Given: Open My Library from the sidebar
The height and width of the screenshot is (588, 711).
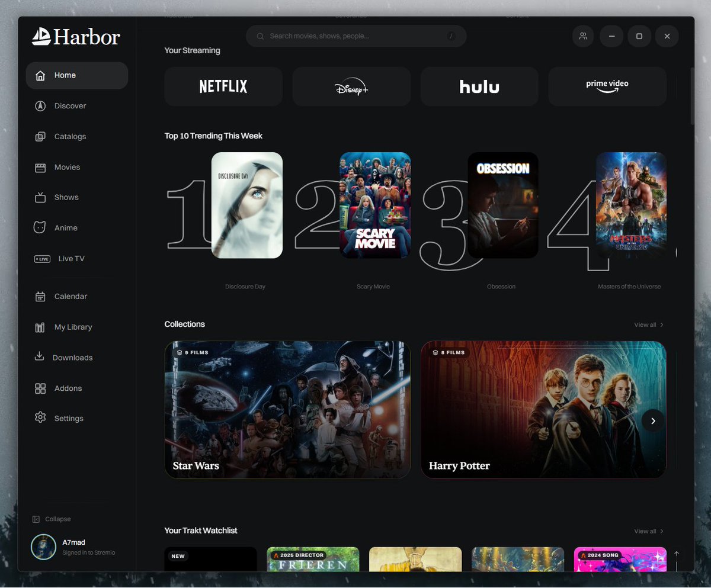Looking at the screenshot, I should [77, 327].
